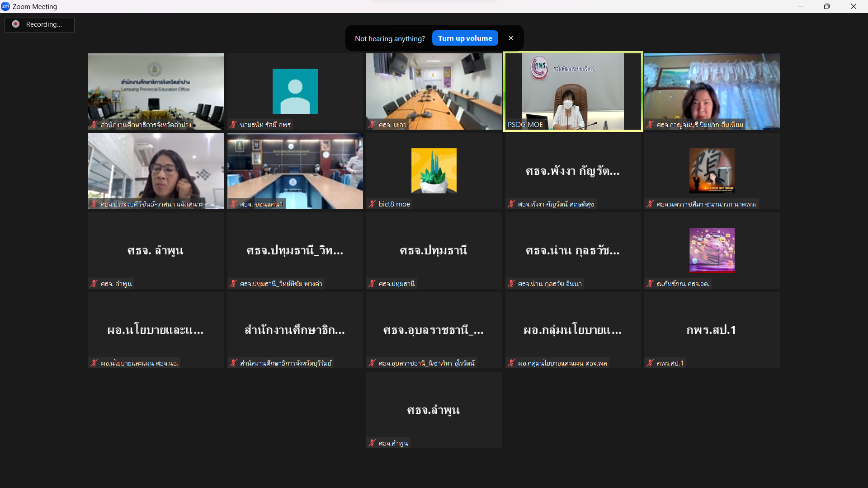The width and height of the screenshot is (868, 488).
Task: Click the red Recording indicator dot
Action: pyautogui.click(x=16, y=24)
